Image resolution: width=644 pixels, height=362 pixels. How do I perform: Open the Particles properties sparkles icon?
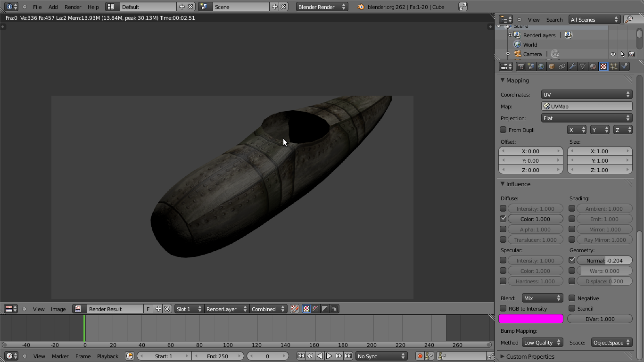pos(613,66)
